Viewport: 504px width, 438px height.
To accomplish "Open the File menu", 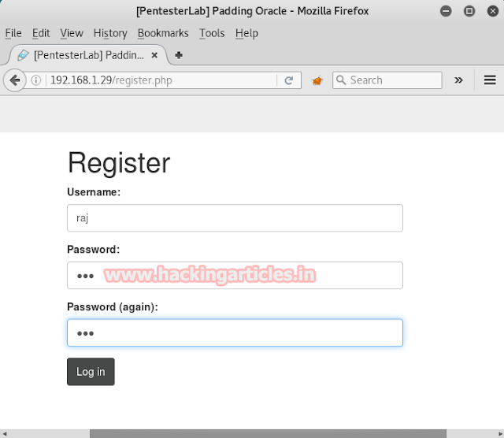I will coord(13,33).
